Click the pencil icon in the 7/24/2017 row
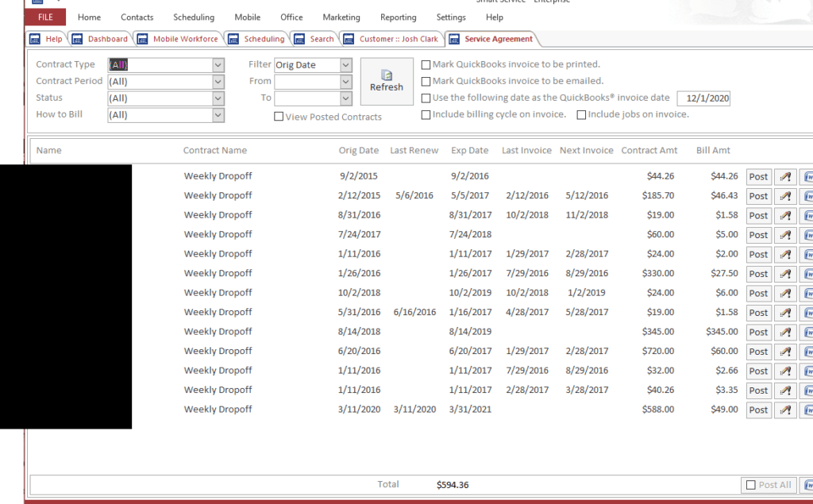This screenshot has height=504, width=813. (x=785, y=235)
